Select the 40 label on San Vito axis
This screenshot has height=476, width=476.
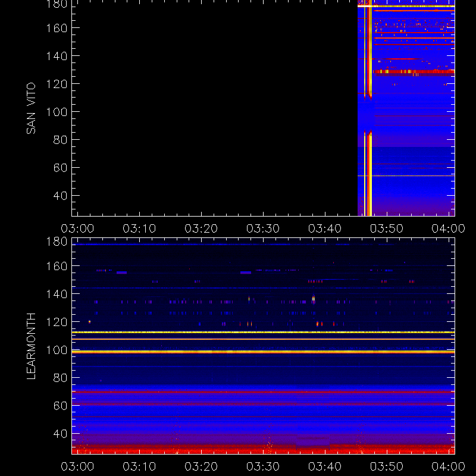(60, 196)
